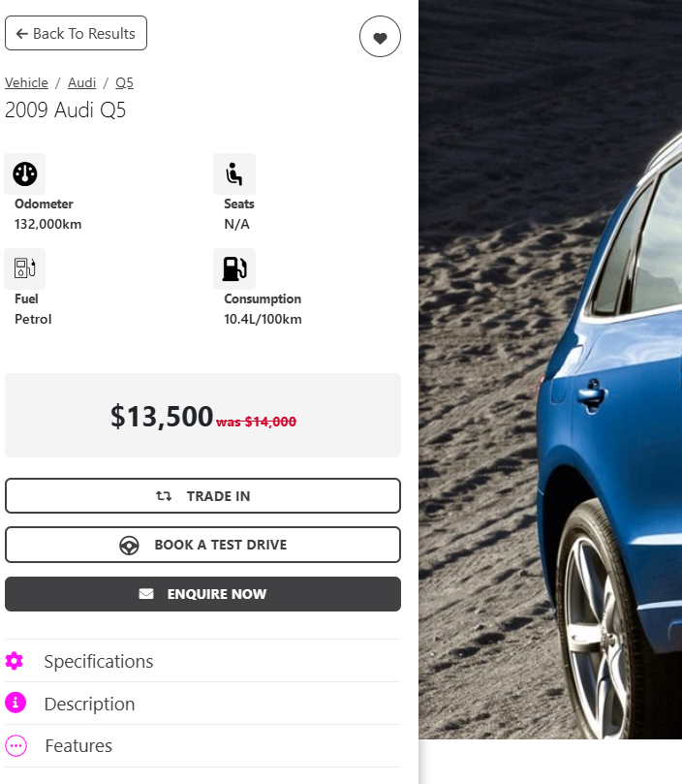
Task: Click the Trade In button
Action: pos(203,496)
